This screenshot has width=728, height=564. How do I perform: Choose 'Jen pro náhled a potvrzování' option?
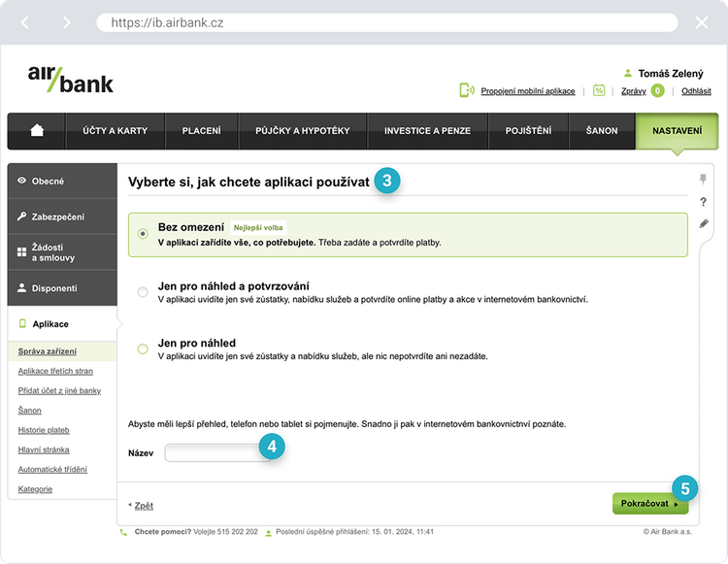coord(143,291)
